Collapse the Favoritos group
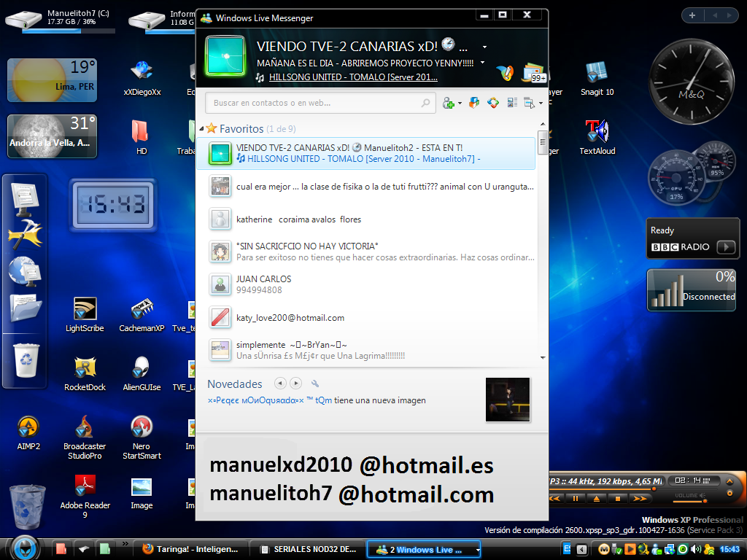Screen dimensions: 747x560 [201, 128]
